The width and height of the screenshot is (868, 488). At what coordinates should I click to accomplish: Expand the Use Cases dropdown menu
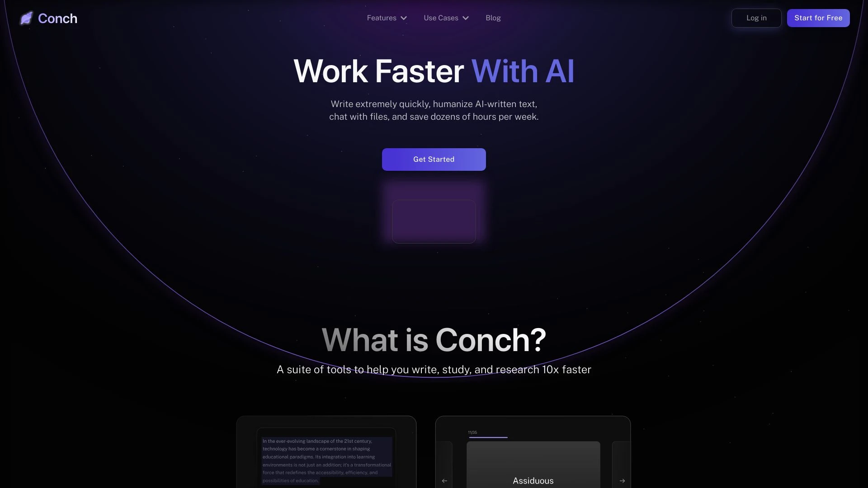click(446, 18)
